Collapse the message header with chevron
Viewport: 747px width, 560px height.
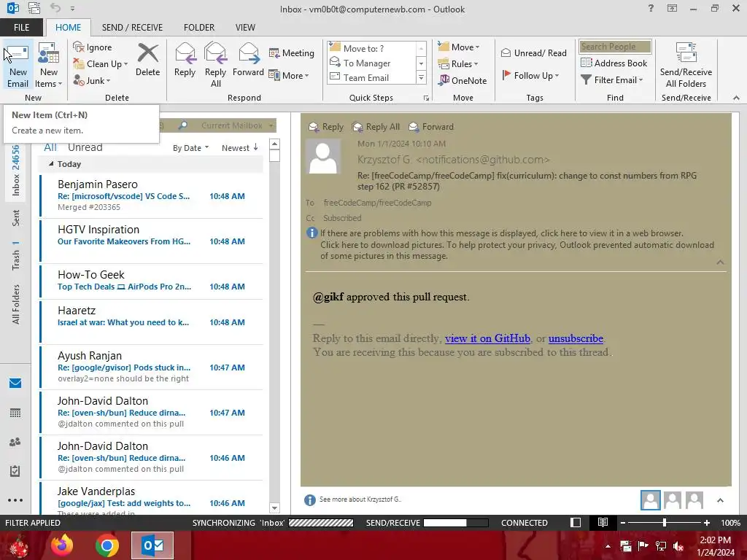pyautogui.click(x=720, y=262)
